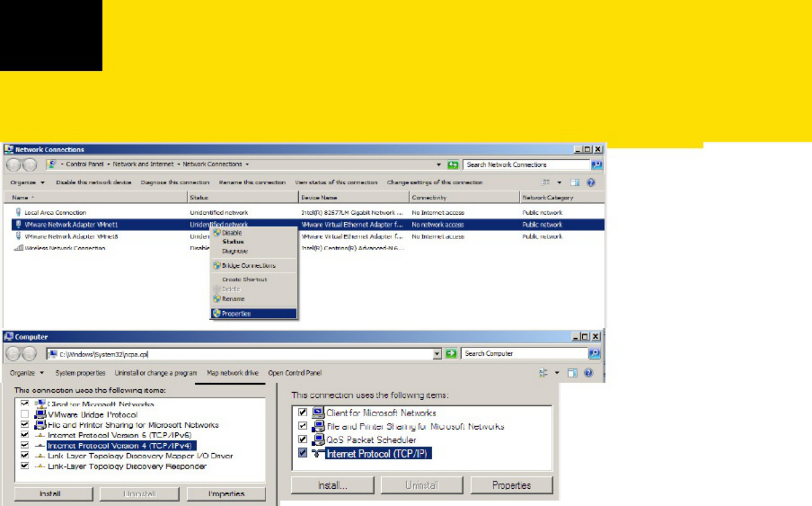This screenshot has height=506, width=812.
Task: Focus the Search Network Connections field
Action: [526, 165]
